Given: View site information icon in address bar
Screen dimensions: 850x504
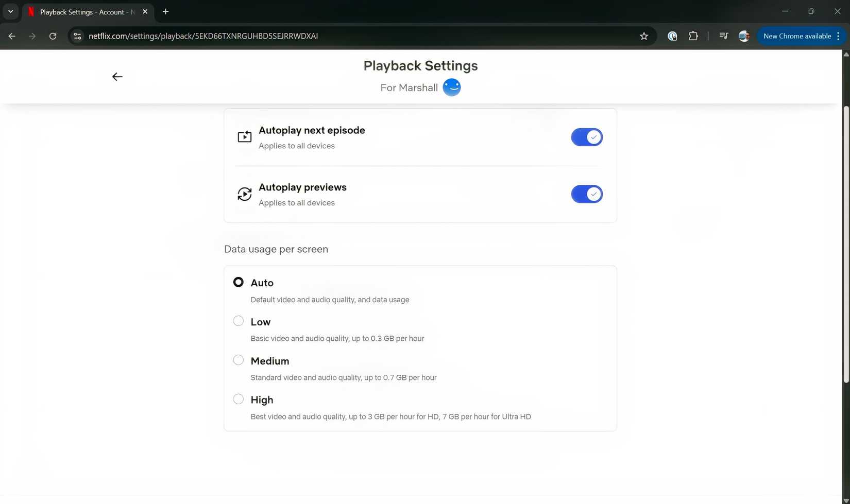Looking at the screenshot, I should (x=78, y=36).
